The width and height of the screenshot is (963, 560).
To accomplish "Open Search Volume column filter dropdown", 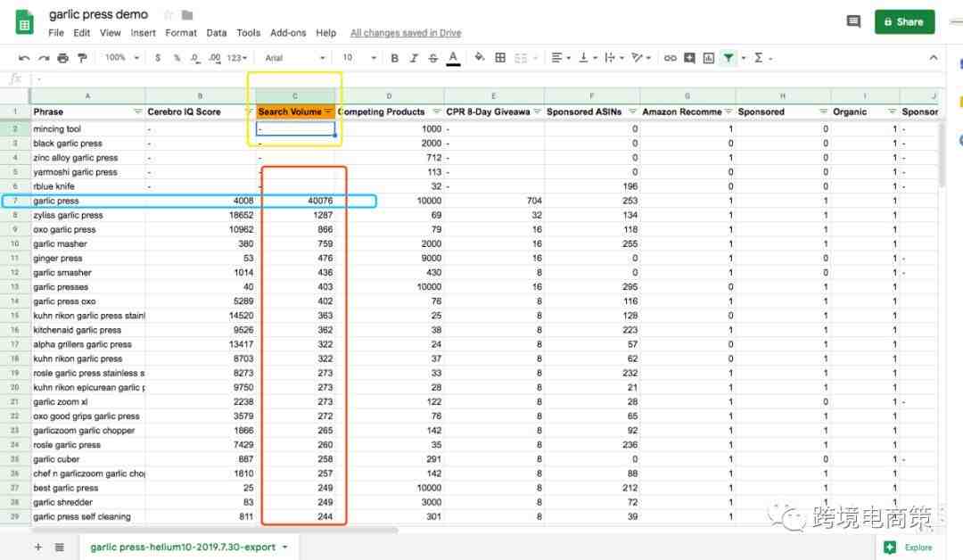I will 329,111.
